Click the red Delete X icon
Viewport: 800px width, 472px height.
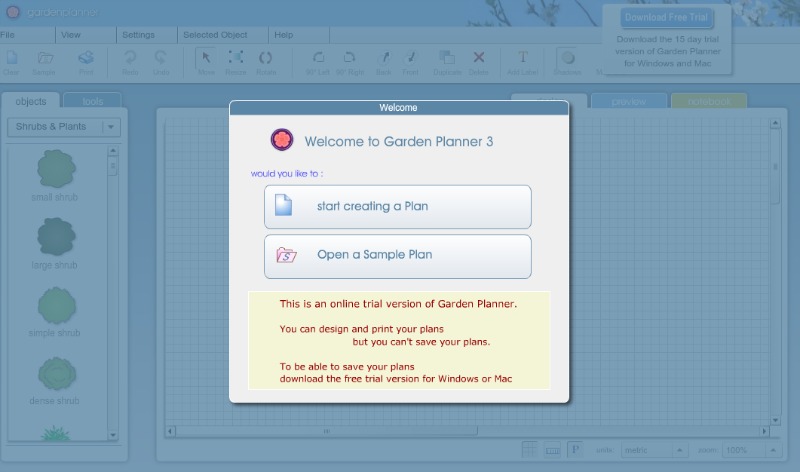[479, 57]
